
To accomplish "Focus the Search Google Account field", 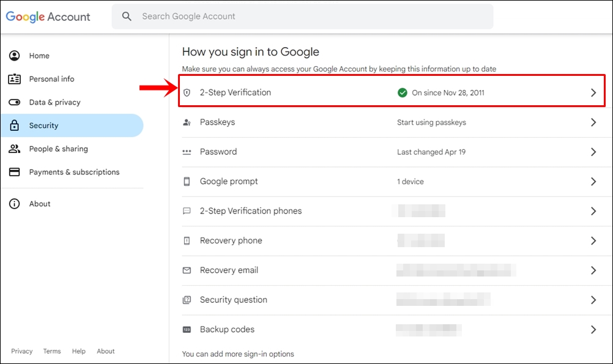I will coord(303,17).
